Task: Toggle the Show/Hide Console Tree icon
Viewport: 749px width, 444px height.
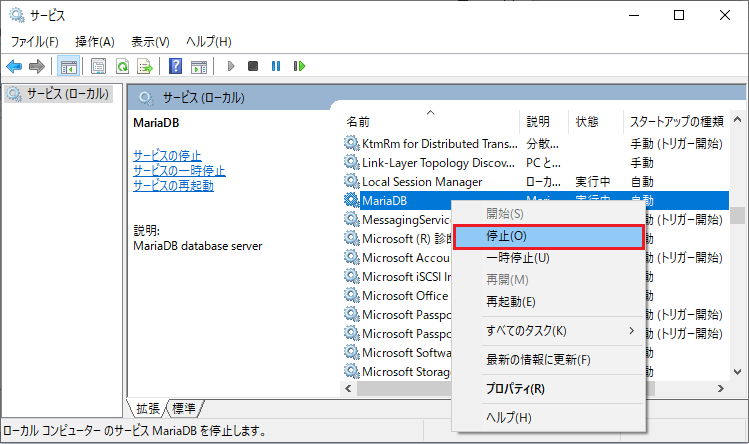Action: click(69, 66)
